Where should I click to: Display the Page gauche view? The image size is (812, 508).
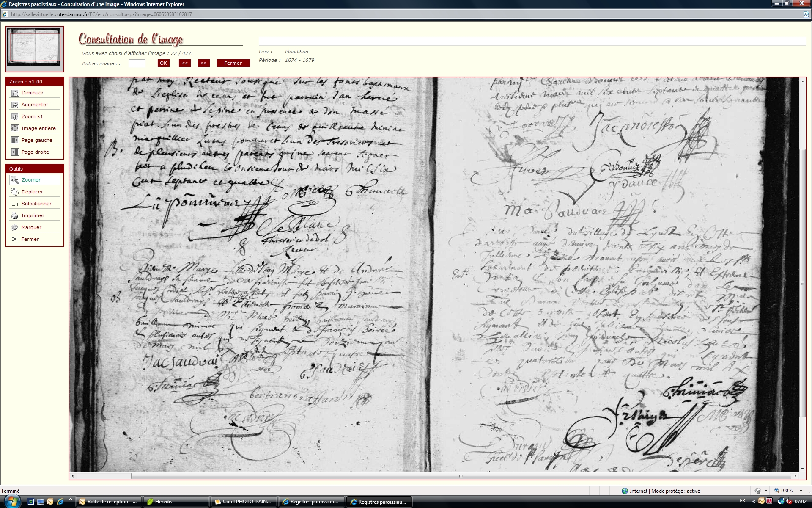(15, 140)
